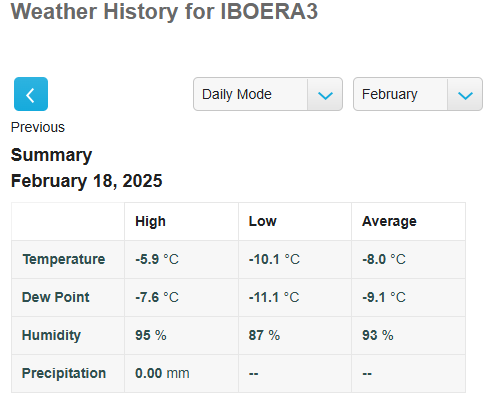The height and width of the screenshot is (397, 488).
Task: Click the February 18, 2025 date heading
Action: (86, 181)
